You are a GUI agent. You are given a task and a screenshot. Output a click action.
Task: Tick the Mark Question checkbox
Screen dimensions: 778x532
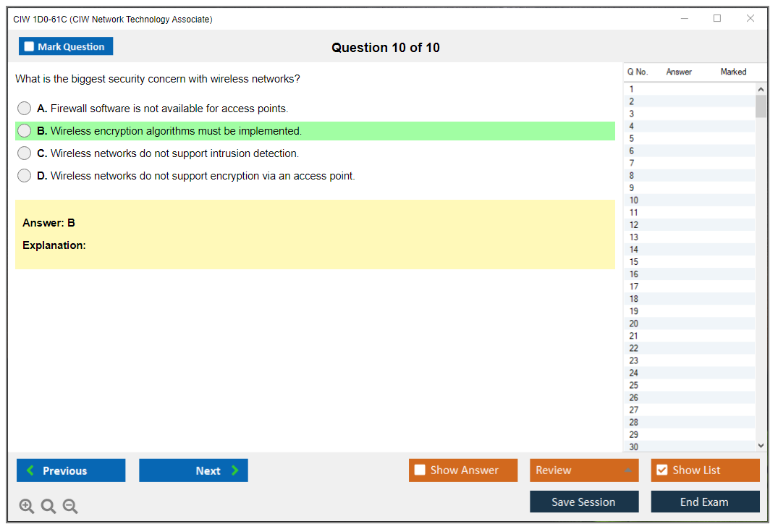point(30,47)
